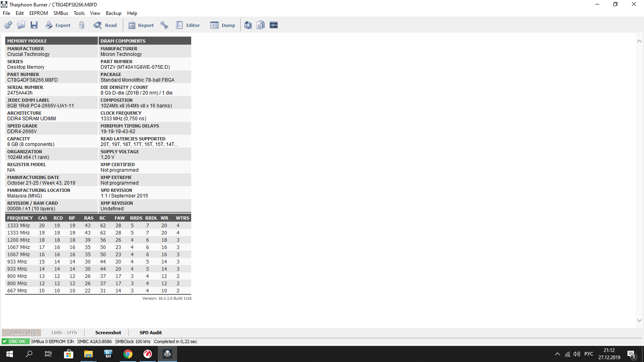This screenshot has width=644, height=362.
Task: Switch to the 100h - 1FFh tab
Action: tap(64, 333)
